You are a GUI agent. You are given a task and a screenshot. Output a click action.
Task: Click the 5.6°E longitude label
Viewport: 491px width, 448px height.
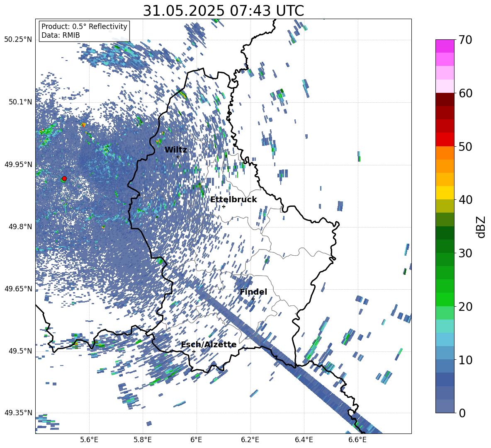click(x=89, y=440)
